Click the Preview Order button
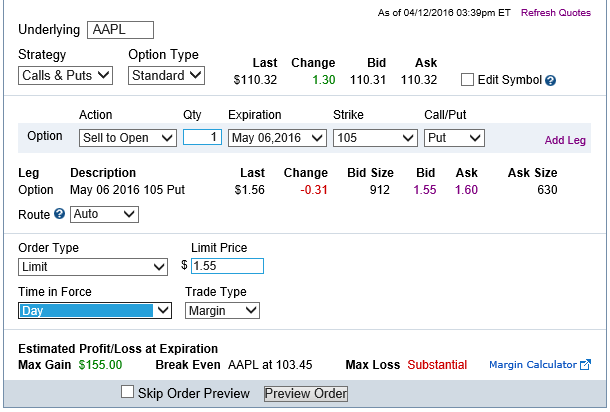This screenshot has height=412, width=610. [306, 394]
